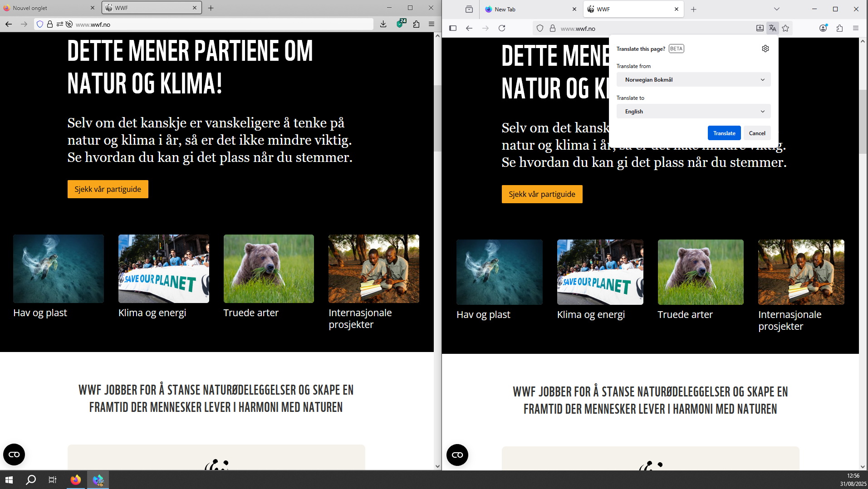
Task: Open the account icon in right browser
Action: [823, 28]
